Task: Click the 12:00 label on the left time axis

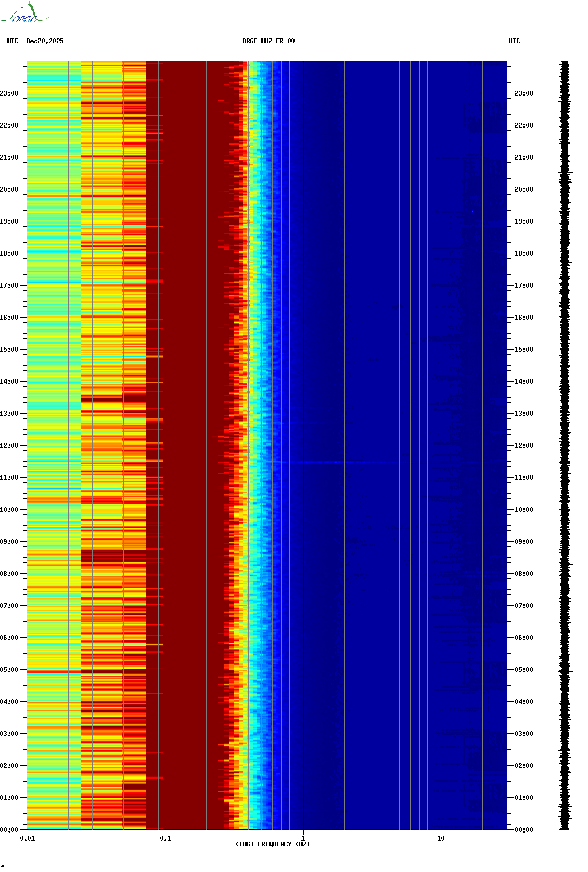Action: (x=9, y=446)
